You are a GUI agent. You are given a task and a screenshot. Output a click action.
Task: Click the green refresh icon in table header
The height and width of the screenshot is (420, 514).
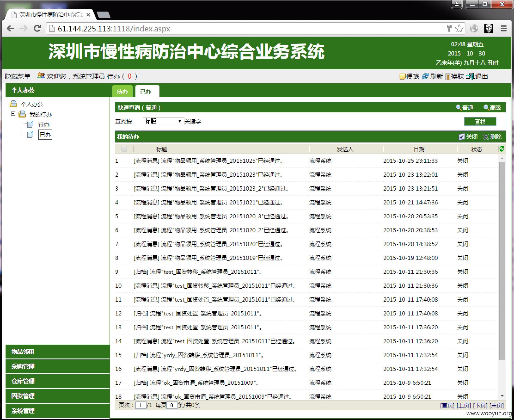pos(502,149)
